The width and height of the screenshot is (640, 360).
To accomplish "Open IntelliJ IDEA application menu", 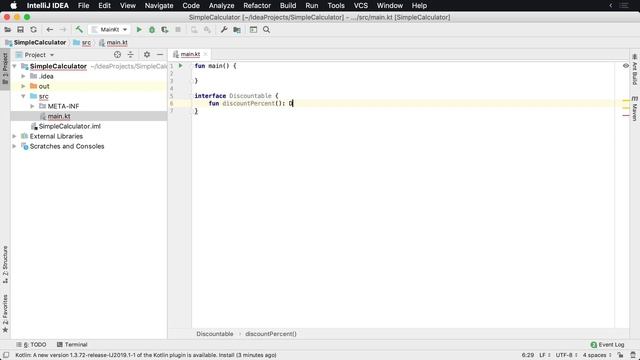I will (48, 6).
